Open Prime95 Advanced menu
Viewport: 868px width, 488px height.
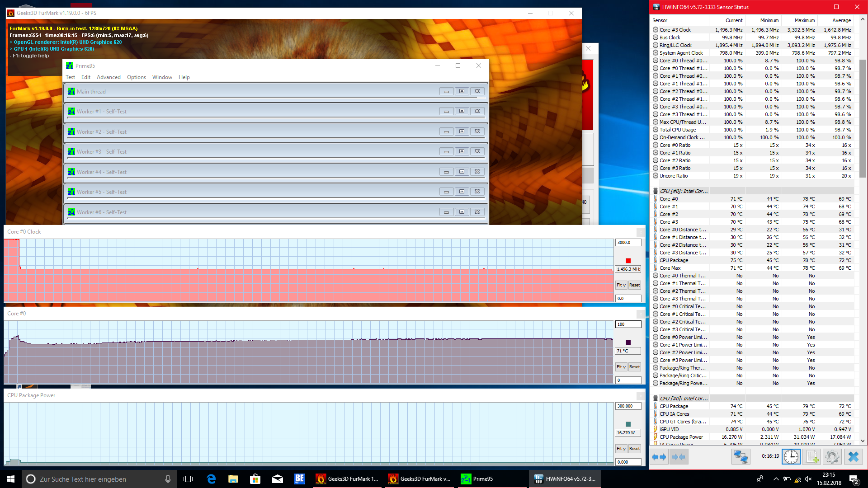pos(108,77)
